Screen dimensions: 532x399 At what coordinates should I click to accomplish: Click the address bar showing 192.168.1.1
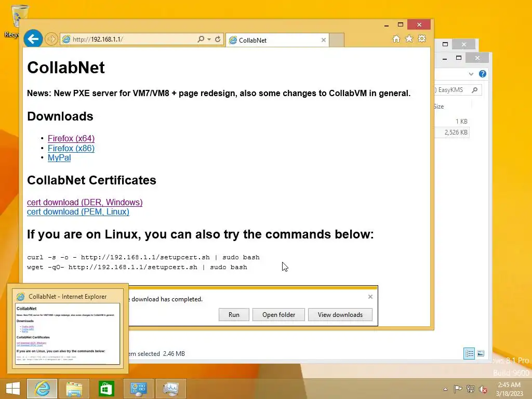tap(129, 39)
